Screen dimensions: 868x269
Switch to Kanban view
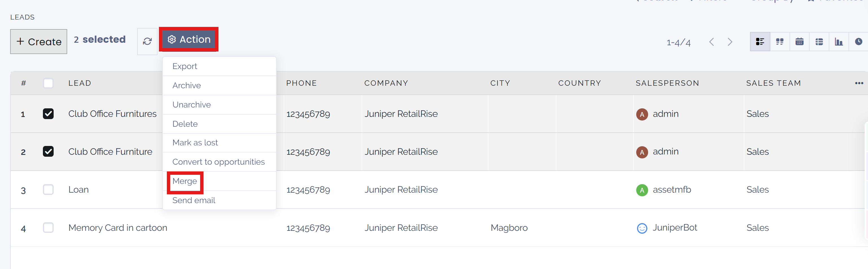tap(780, 41)
